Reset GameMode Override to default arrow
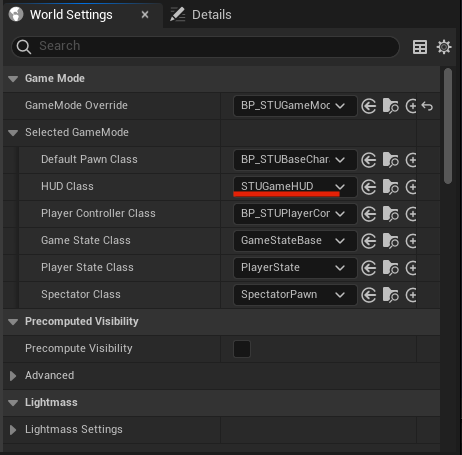 (427, 106)
